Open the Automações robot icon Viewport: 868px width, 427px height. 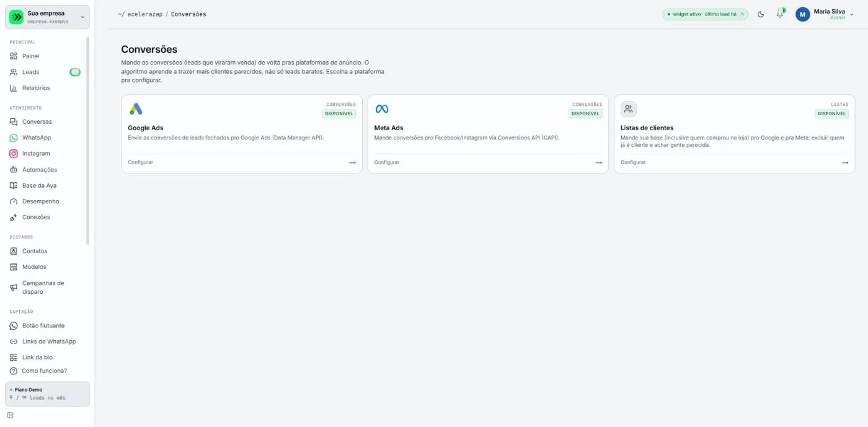[x=14, y=170]
